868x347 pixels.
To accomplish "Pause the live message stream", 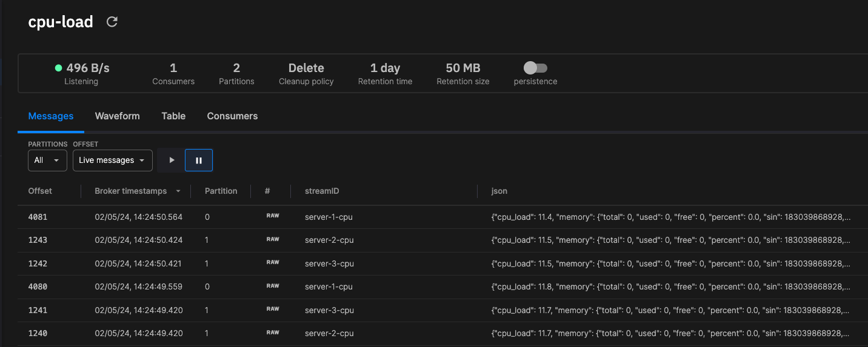I will (199, 160).
